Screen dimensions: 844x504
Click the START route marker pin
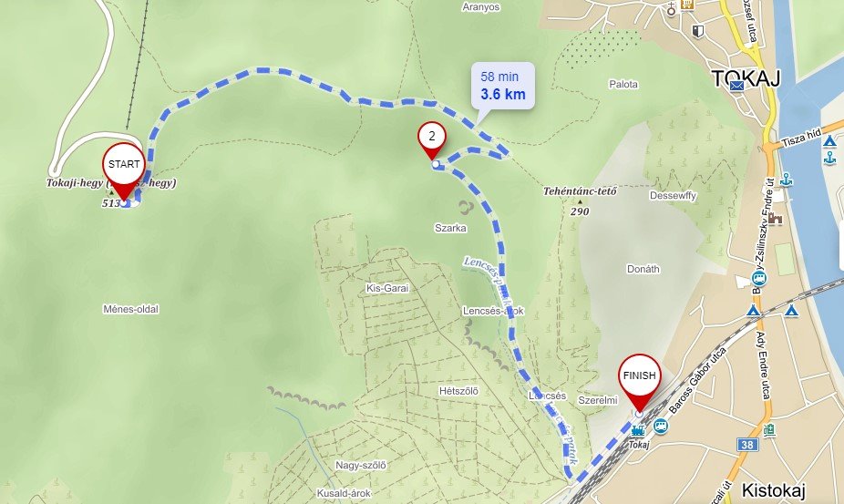coord(124,171)
